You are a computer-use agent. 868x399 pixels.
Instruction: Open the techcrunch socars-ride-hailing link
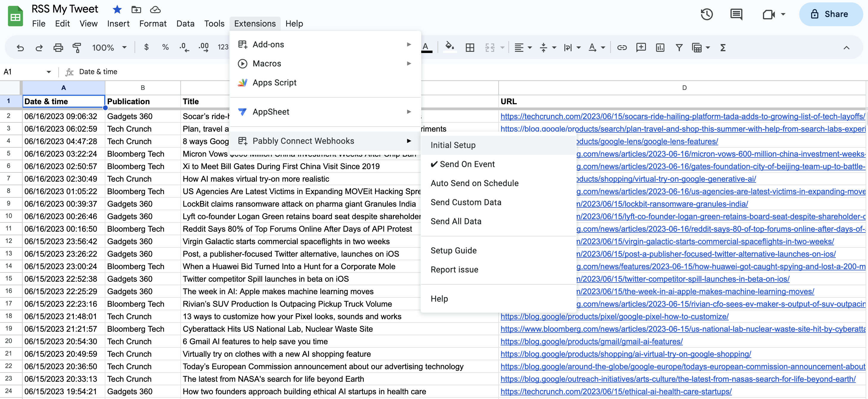point(682,117)
